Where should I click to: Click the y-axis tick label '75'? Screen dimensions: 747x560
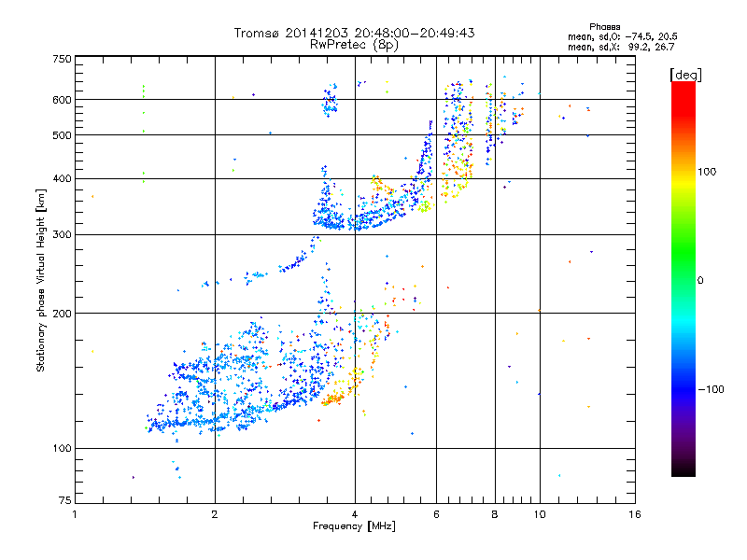[x=65, y=500]
